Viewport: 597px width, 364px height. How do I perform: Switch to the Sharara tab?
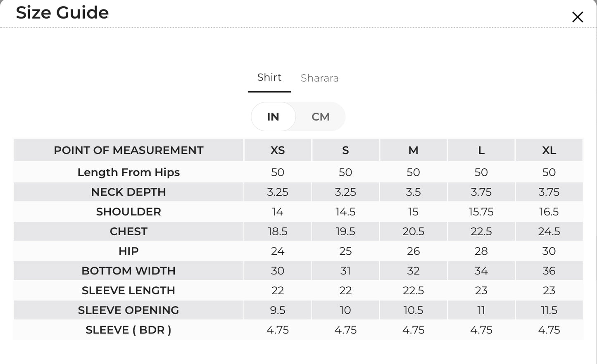319,78
